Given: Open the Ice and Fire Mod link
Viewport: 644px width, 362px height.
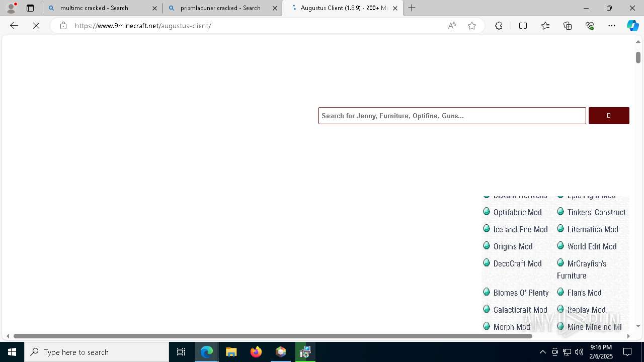Looking at the screenshot, I should point(520,229).
